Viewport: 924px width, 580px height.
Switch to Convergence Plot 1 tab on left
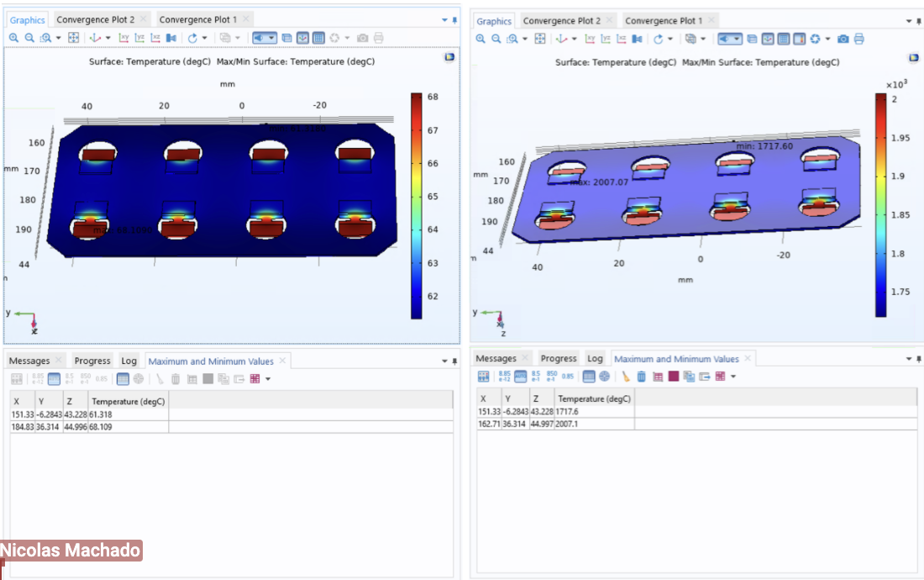coord(198,19)
